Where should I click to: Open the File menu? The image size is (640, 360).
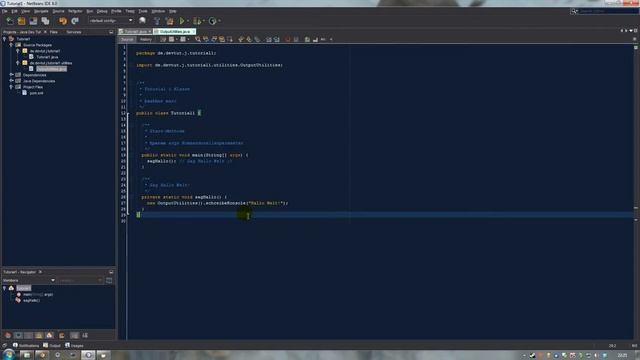(x=4, y=11)
